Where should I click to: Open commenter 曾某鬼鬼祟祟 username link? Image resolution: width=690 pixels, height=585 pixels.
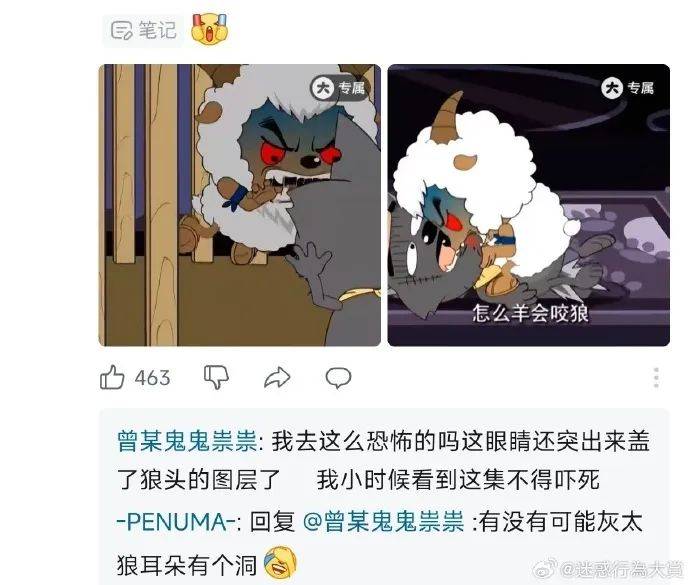point(187,441)
